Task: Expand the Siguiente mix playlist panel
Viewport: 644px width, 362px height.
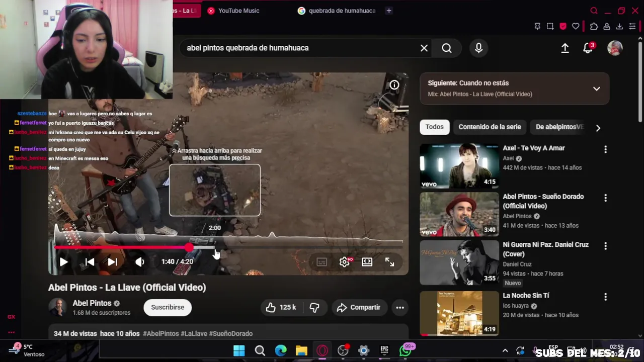Action: point(596,88)
